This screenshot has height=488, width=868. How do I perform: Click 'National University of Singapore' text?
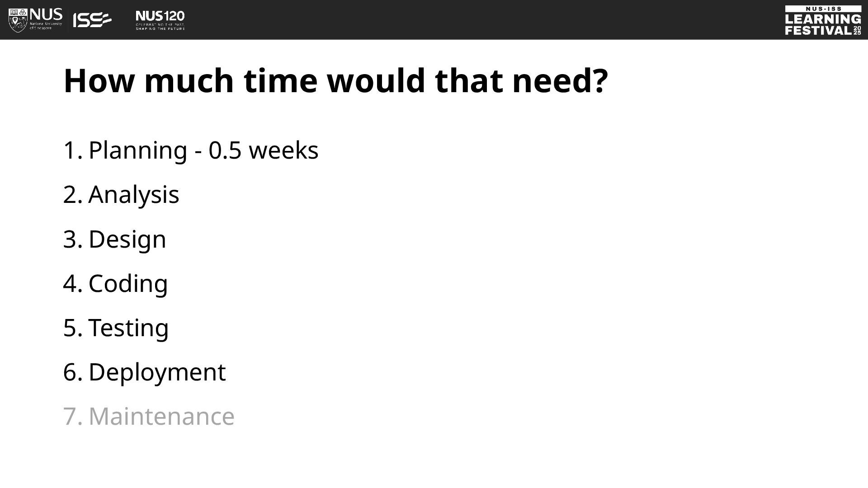pyautogui.click(x=46, y=26)
